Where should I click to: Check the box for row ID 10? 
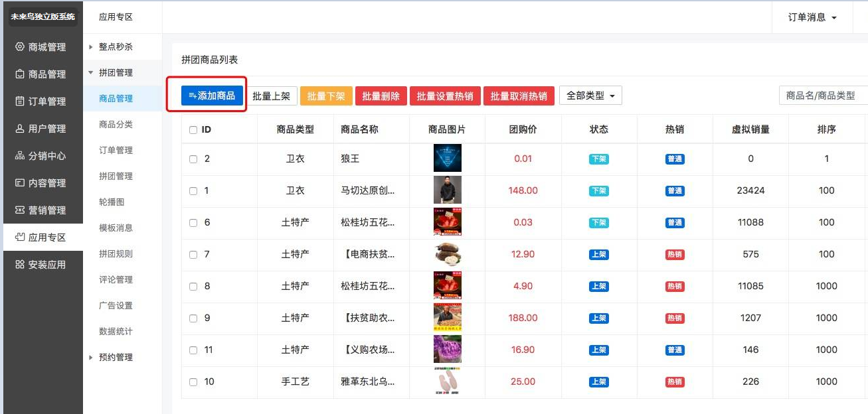(193, 382)
